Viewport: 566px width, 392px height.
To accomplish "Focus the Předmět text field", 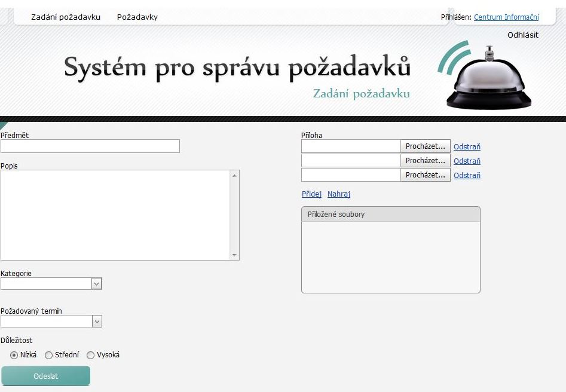I will tap(90, 146).
